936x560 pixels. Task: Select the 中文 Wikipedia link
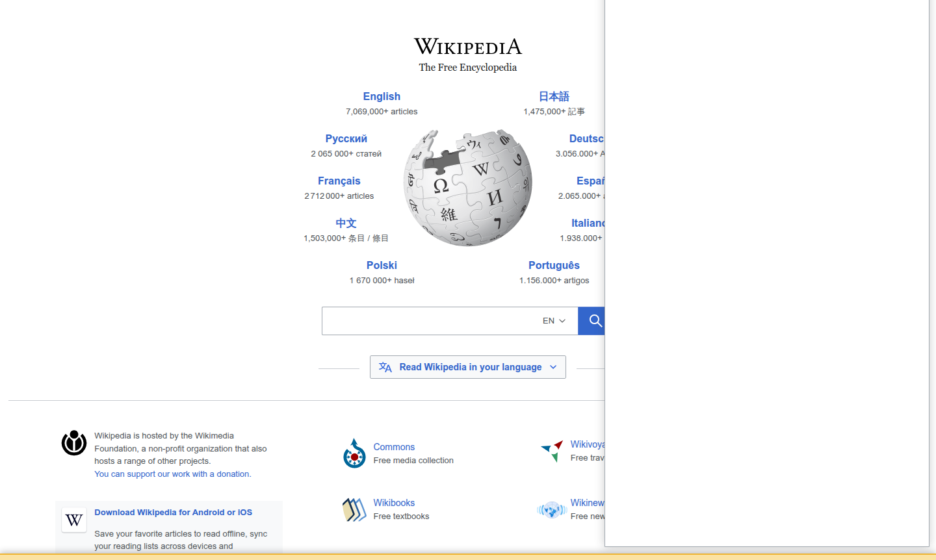point(345,223)
